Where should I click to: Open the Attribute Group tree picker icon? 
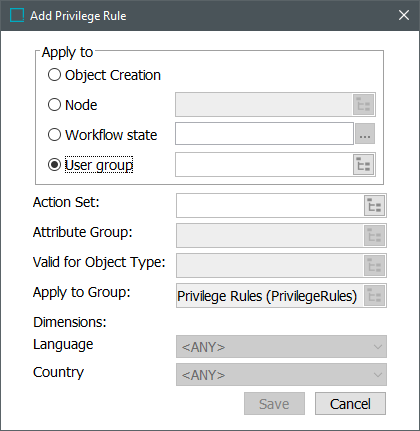coord(374,235)
